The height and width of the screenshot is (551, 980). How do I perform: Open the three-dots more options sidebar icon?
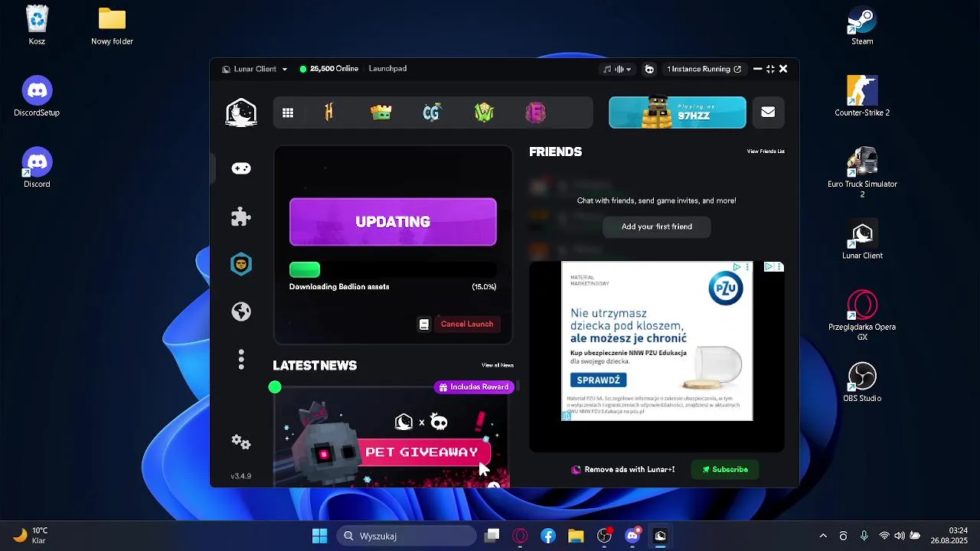click(x=241, y=359)
